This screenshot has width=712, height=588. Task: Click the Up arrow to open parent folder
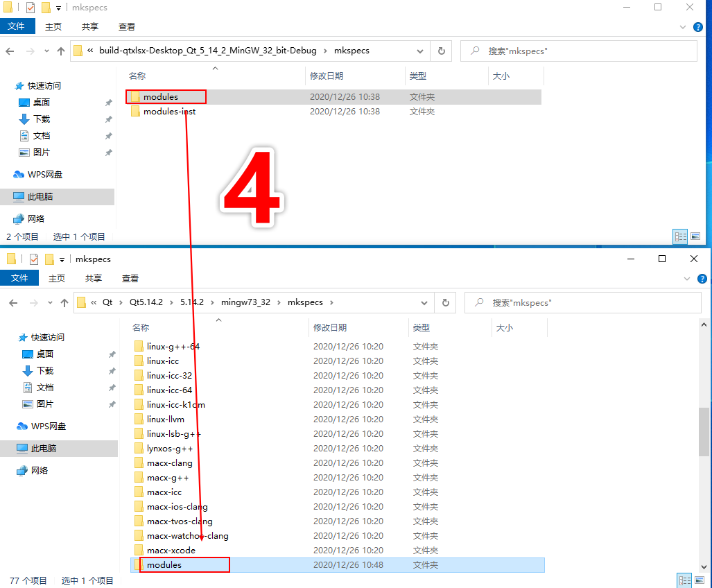pos(62,51)
